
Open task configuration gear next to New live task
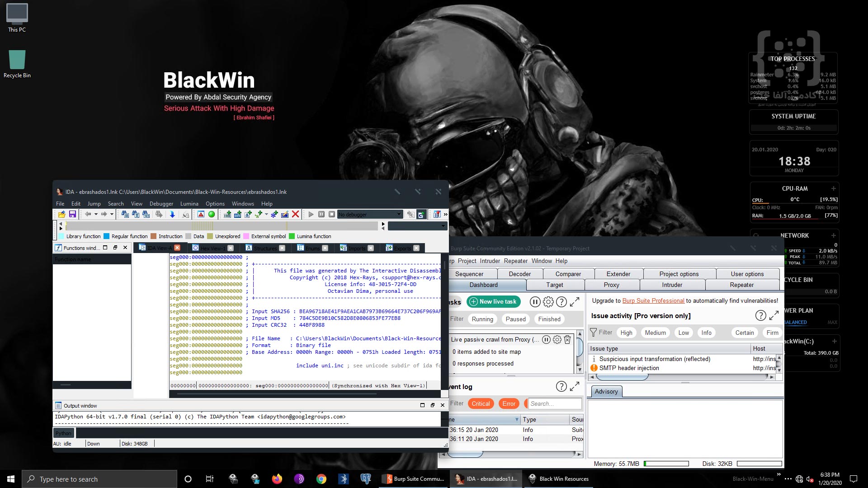pos(548,302)
